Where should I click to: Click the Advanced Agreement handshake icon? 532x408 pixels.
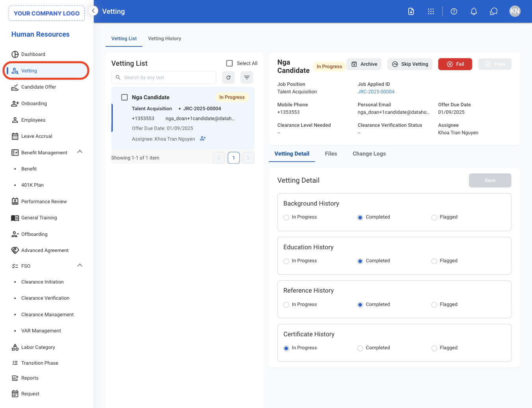click(x=15, y=250)
